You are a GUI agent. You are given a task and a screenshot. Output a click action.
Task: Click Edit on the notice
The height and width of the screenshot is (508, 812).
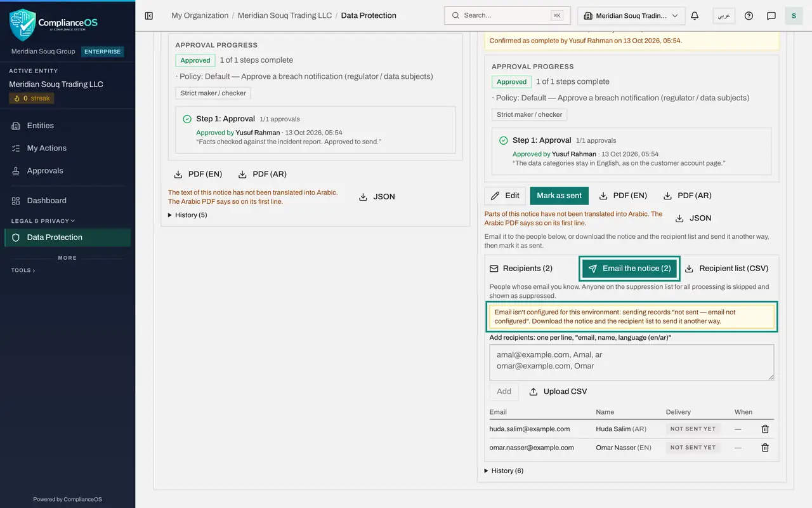505,196
